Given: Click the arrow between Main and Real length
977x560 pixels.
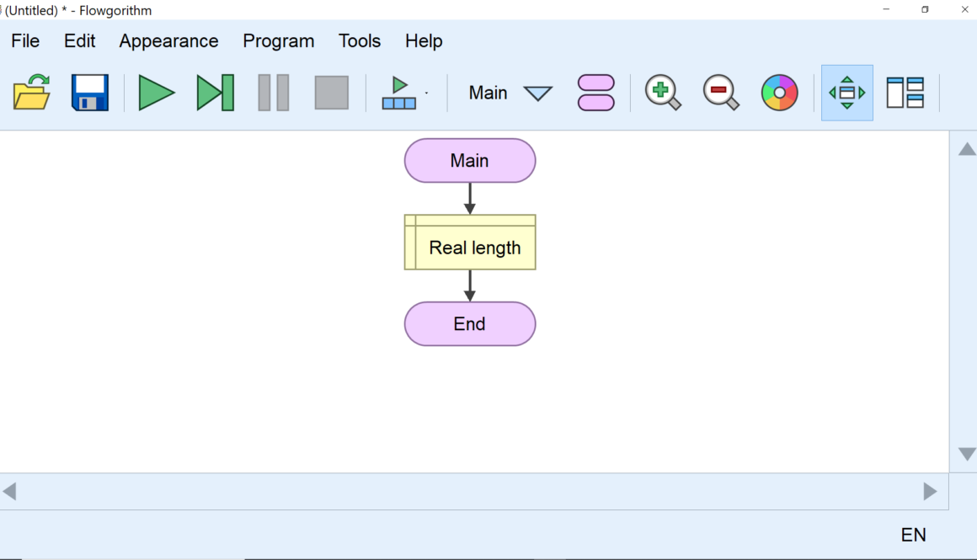Looking at the screenshot, I should click(x=470, y=199).
